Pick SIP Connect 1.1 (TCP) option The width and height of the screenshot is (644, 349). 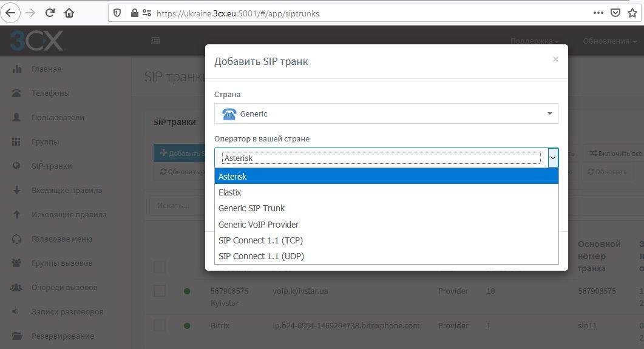pos(386,240)
